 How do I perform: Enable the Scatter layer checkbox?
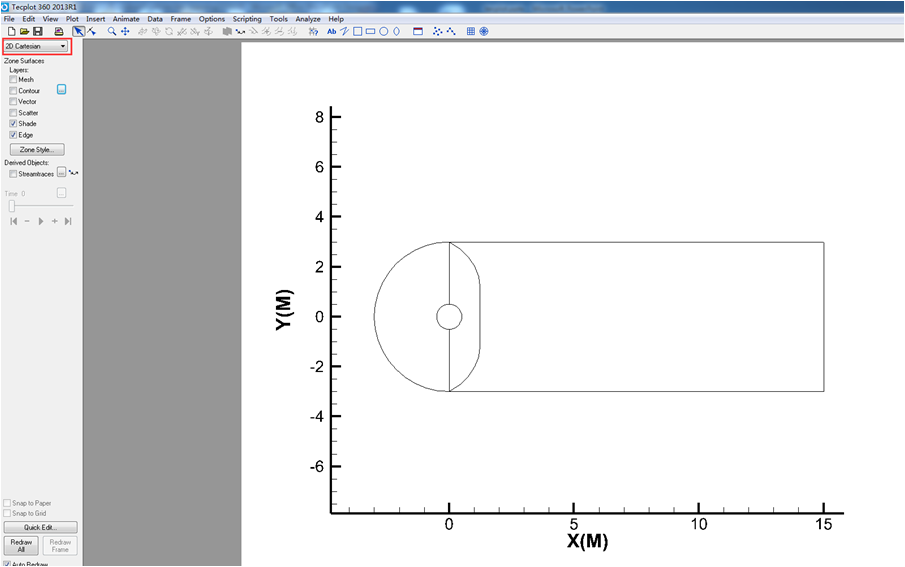(13, 113)
